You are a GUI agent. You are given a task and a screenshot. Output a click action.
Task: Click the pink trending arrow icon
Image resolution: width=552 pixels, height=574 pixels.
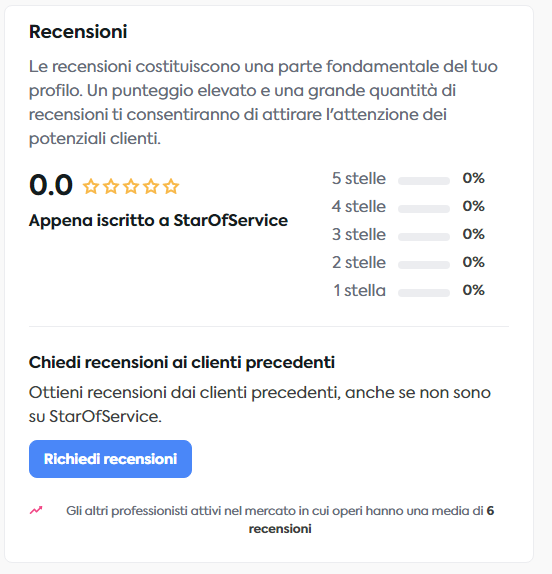click(x=36, y=510)
